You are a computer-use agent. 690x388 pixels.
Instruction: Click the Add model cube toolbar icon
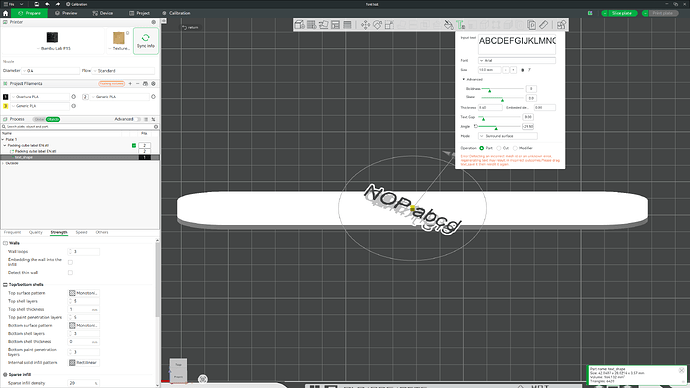point(300,25)
